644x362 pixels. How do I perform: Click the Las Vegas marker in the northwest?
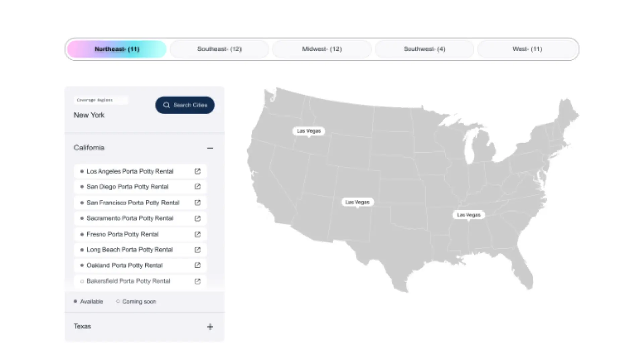(309, 131)
